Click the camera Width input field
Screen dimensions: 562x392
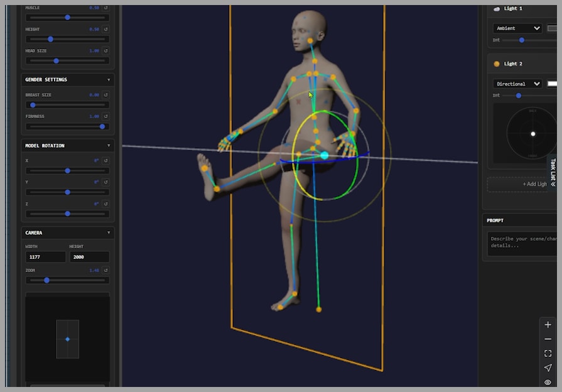point(45,257)
